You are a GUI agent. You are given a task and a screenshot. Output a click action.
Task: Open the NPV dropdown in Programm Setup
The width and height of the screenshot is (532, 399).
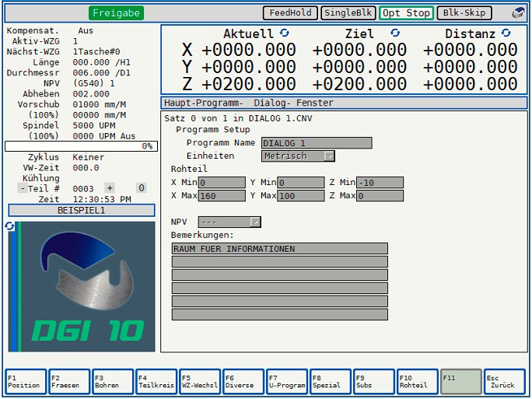(x=229, y=222)
